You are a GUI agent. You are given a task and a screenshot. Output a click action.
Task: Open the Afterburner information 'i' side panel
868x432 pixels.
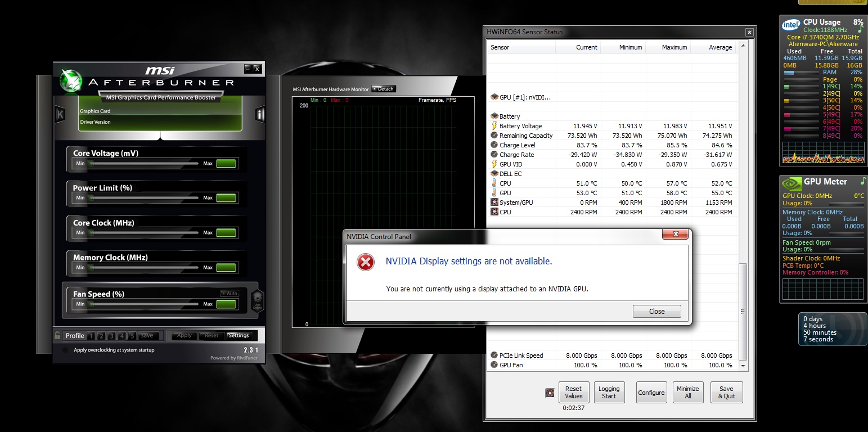(260, 115)
